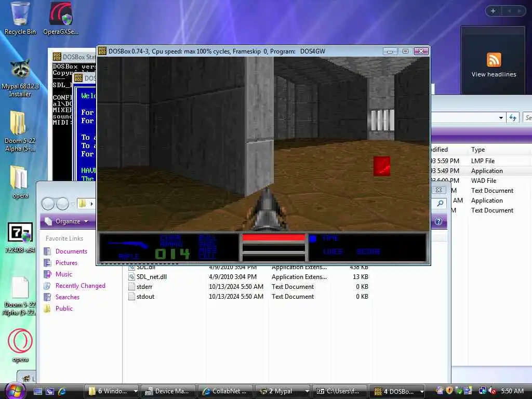Click the 5:50 AM taskbar clock

pyautogui.click(x=512, y=391)
